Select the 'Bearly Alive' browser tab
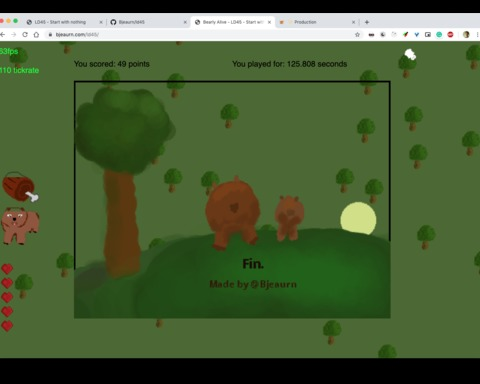This screenshot has width=480, height=384. pos(232,22)
